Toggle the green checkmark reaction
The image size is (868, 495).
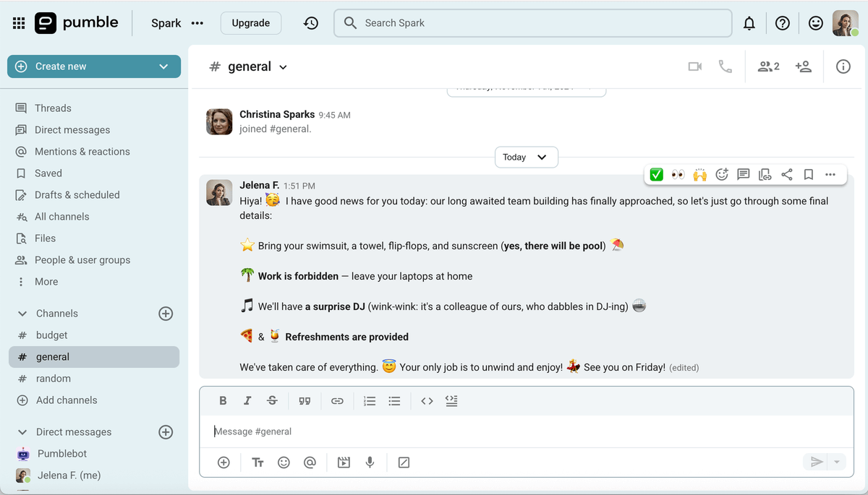[656, 174]
